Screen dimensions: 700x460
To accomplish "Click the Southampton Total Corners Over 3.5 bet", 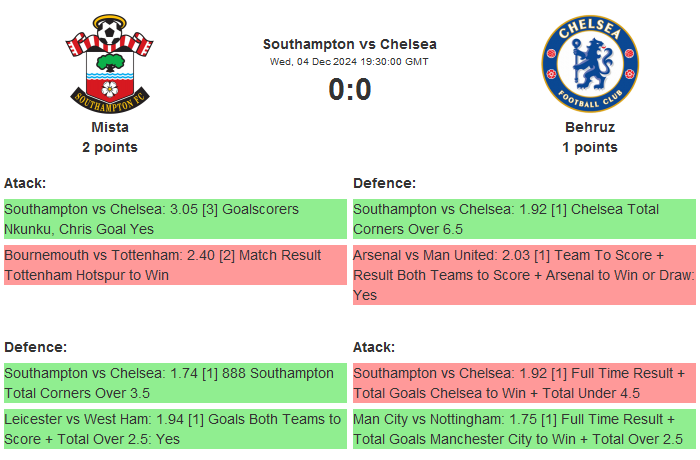I will pos(175,383).
